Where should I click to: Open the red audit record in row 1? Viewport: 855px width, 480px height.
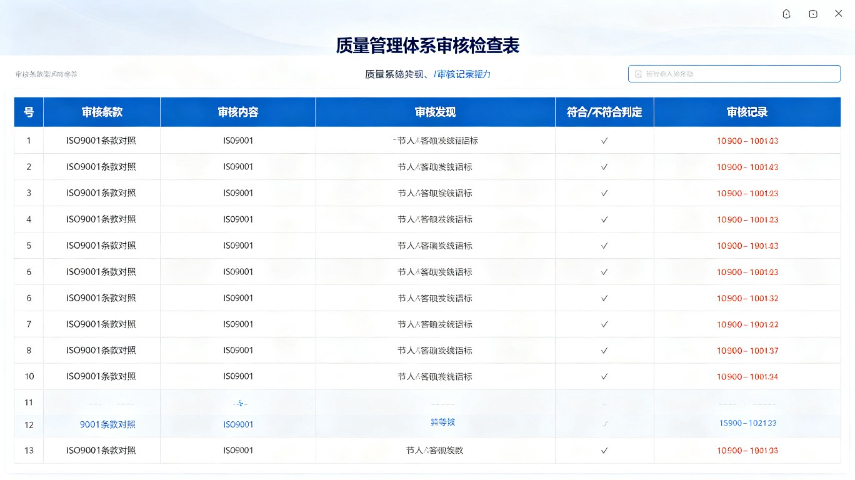pyautogui.click(x=747, y=141)
